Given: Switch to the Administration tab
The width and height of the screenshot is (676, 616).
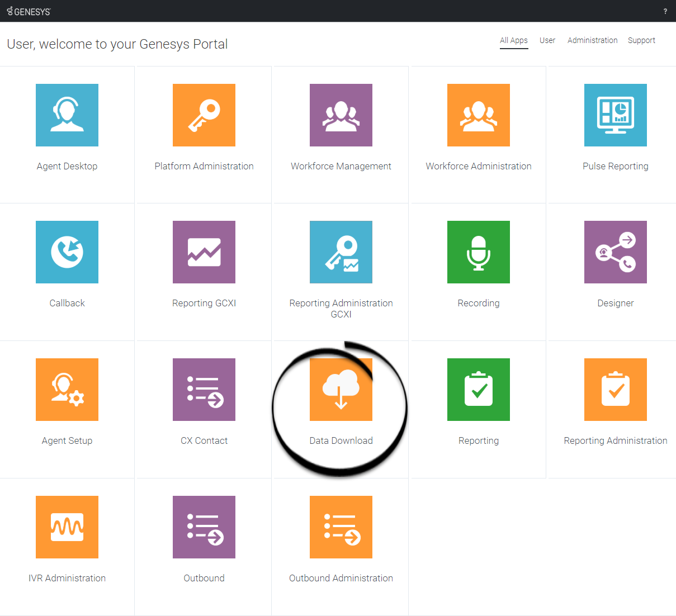Looking at the screenshot, I should (x=593, y=40).
